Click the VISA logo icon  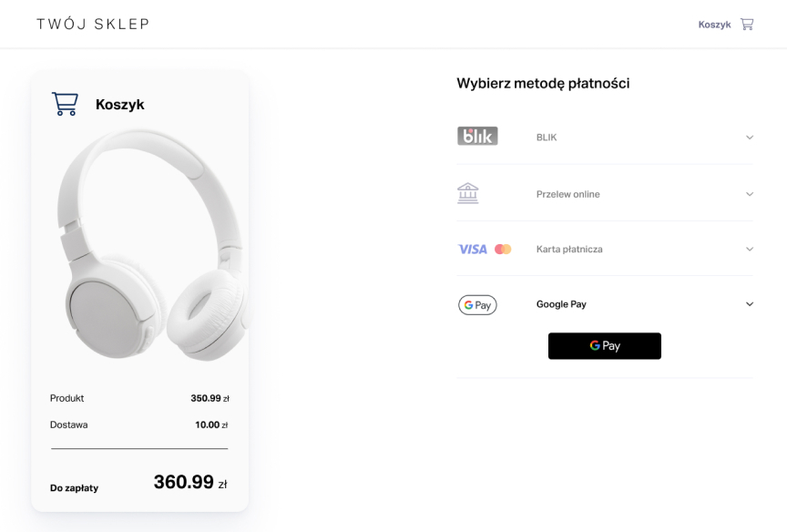tap(473, 249)
